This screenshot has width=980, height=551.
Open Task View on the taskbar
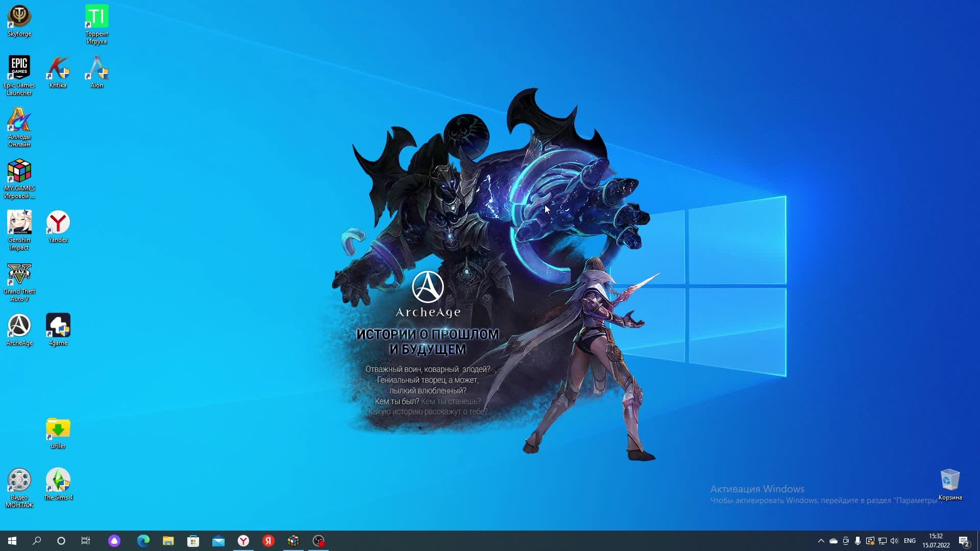[86, 541]
